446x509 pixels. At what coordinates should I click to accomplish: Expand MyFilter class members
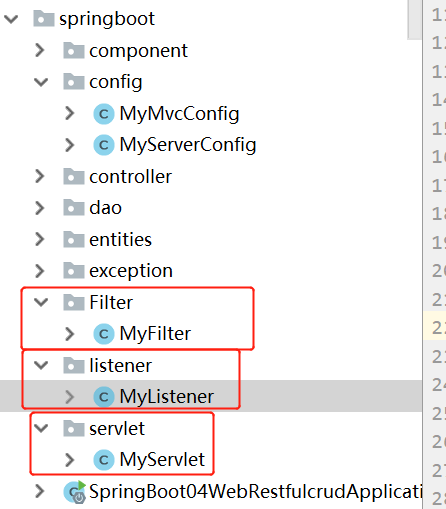[70, 334]
